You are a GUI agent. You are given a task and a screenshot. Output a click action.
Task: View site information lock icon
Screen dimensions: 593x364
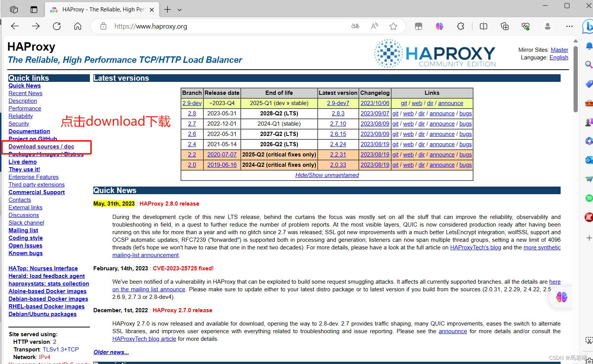click(103, 26)
